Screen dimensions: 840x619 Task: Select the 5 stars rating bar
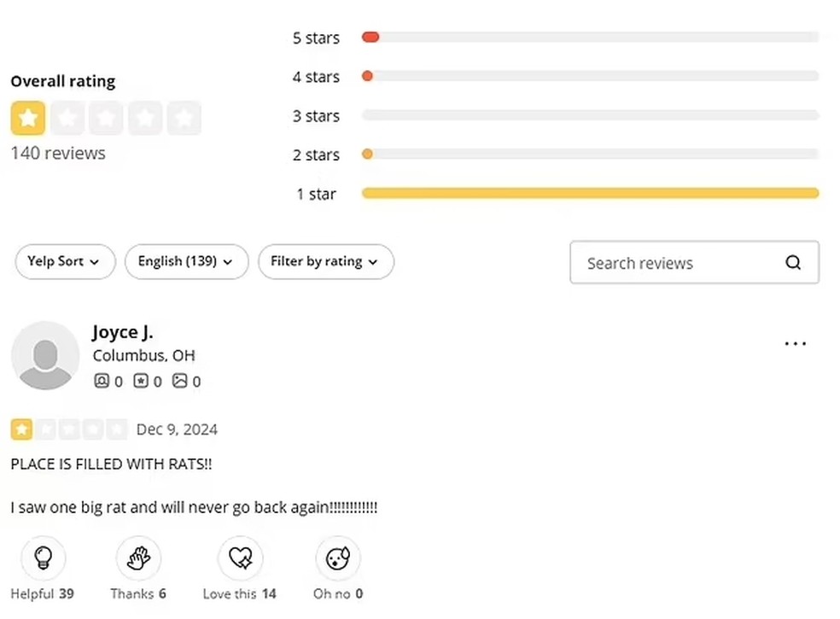pos(591,37)
